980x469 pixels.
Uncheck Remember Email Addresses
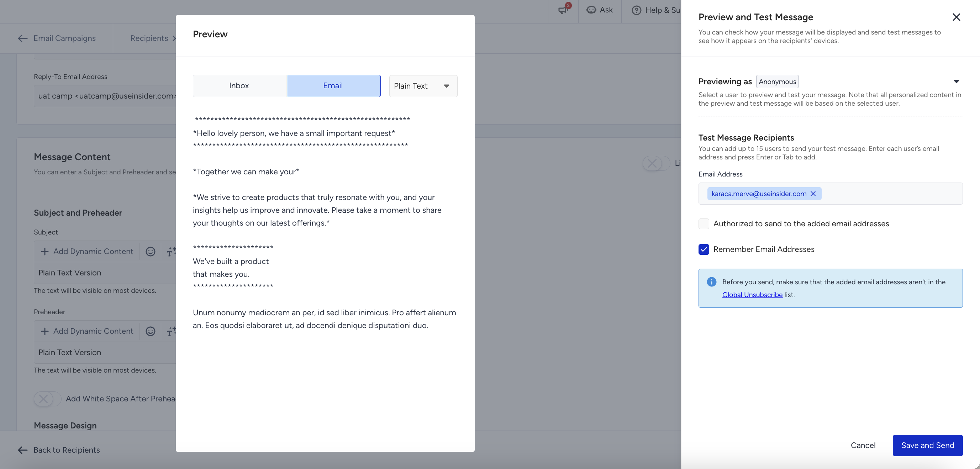tap(704, 249)
